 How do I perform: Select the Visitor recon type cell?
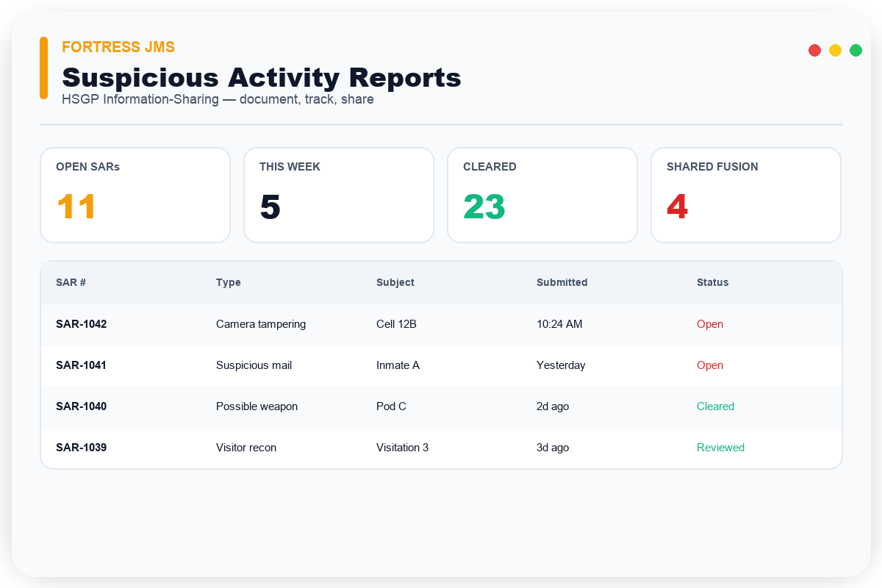click(246, 448)
